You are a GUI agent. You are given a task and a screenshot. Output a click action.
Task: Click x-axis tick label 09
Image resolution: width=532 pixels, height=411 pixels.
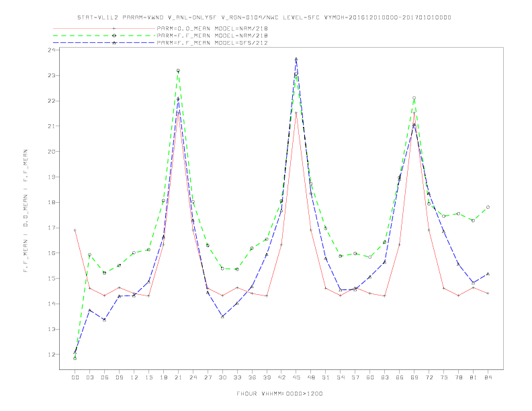click(119, 377)
